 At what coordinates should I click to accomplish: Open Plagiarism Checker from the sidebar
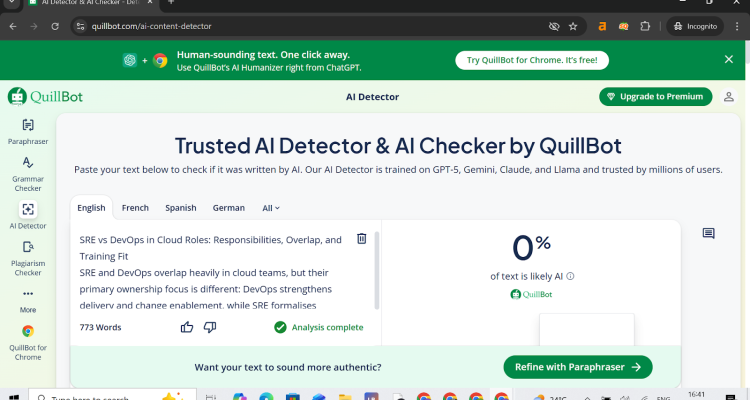[28, 259]
